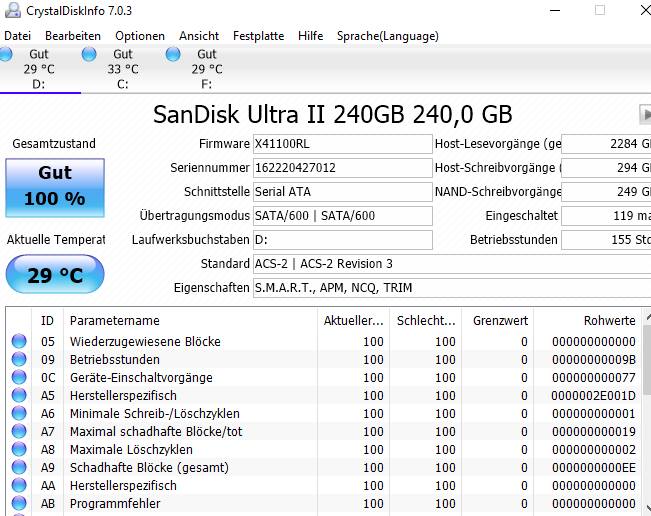The height and width of the screenshot is (516, 651).
Task: Click the next disk arrow button
Action: coord(645,114)
